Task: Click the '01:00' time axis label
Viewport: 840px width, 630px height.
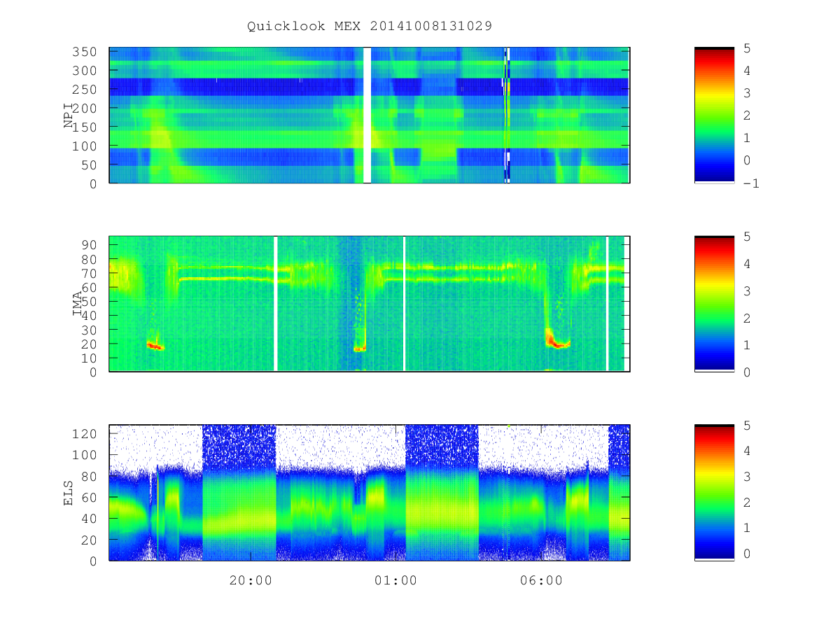Action: (x=396, y=580)
